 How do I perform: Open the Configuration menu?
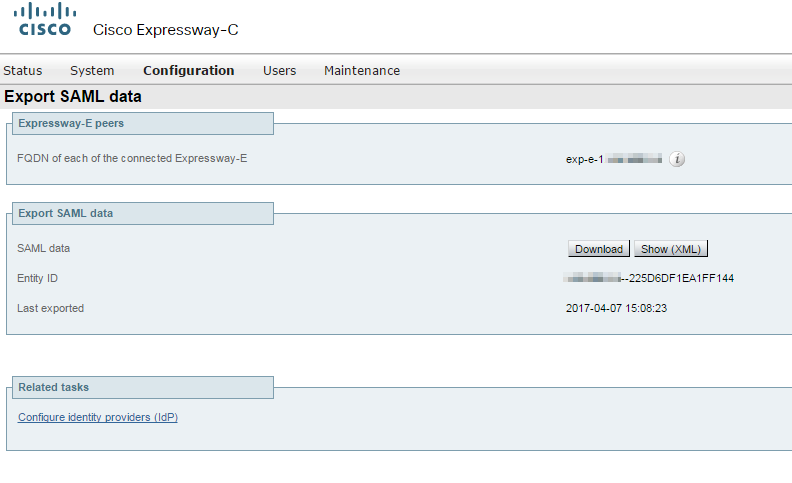pyautogui.click(x=188, y=71)
